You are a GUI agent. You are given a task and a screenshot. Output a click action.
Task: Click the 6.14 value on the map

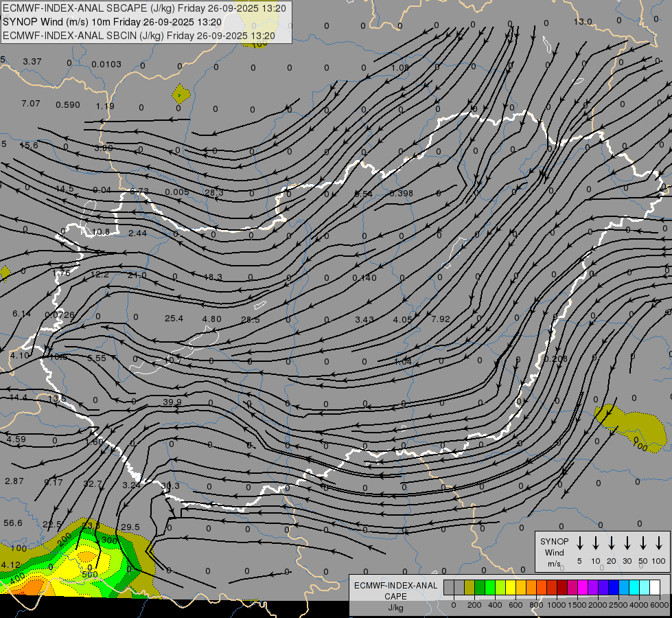tap(21, 314)
